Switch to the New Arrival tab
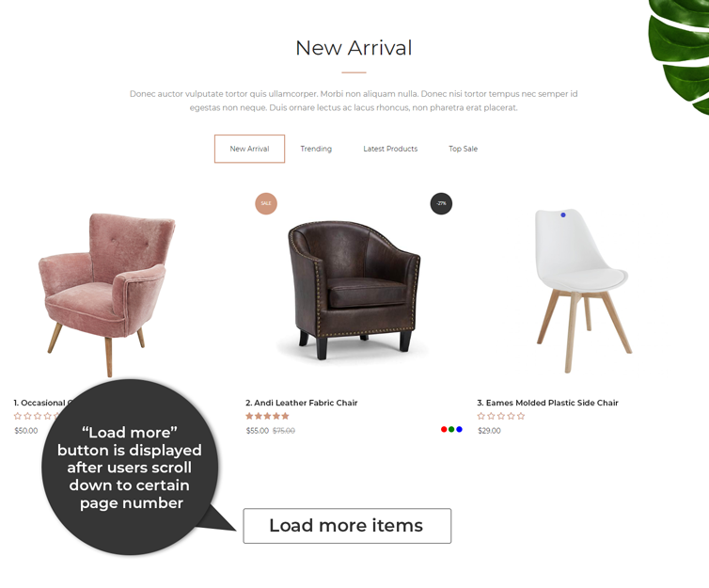Image resolution: width=709 pixels, height=588 pixels. point(249,149)
